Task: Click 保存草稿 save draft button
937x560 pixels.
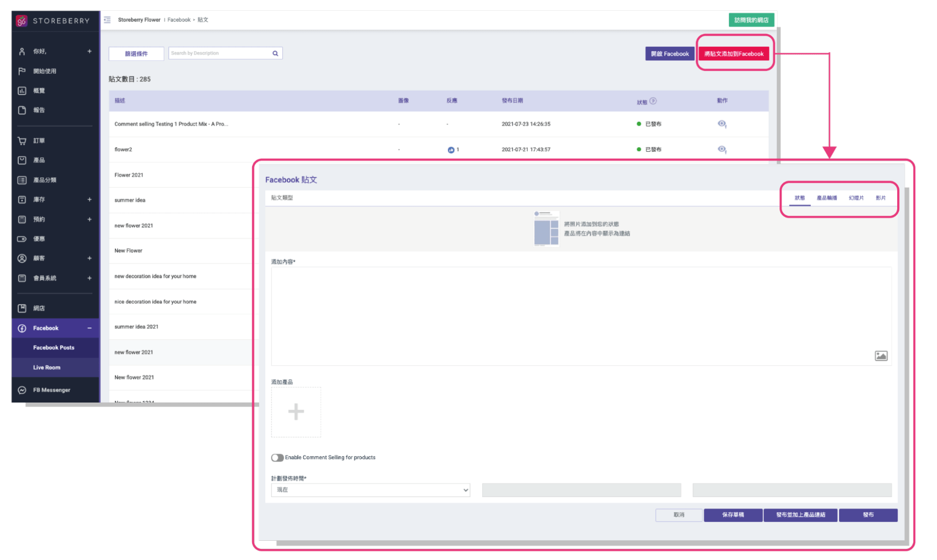Action: pos(733,515)
